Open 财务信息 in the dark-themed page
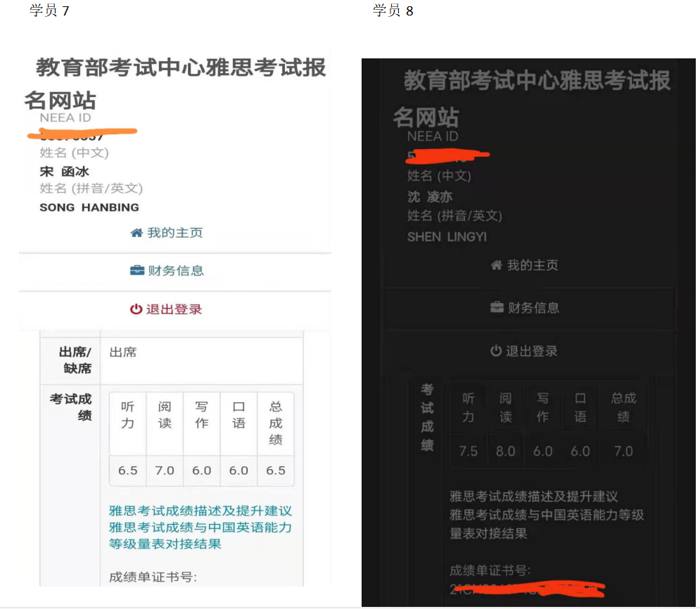The height and width of the screenshot is (609, 700). (533, 308)
